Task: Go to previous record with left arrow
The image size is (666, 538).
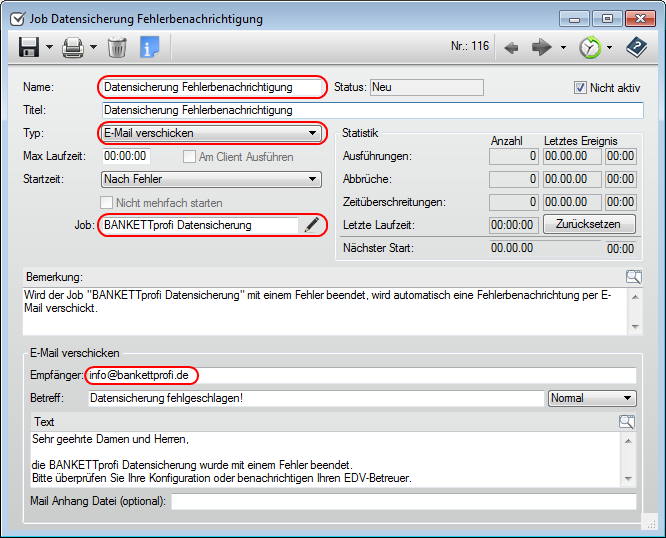Action: [511, 48]
